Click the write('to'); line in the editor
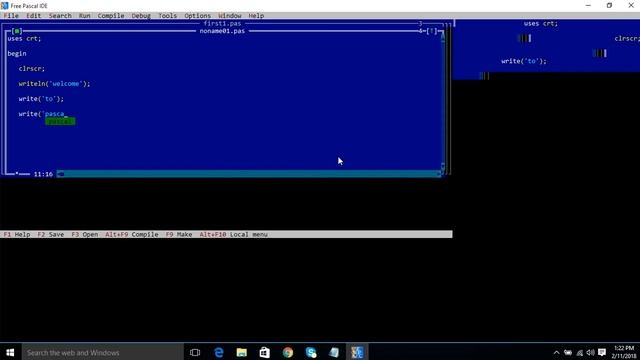This screenshot has width=640, height=360. point(41,99)
